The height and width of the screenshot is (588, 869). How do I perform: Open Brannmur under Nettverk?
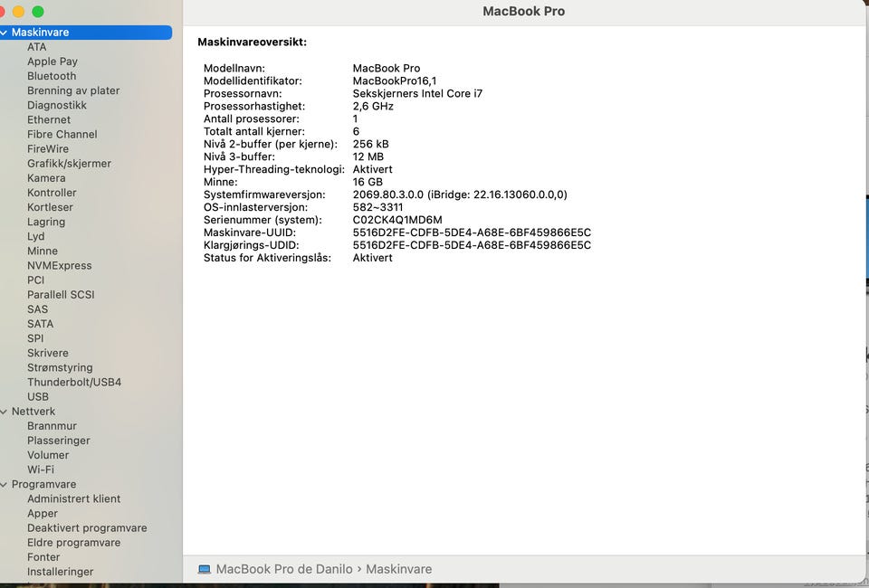(52, 426)
